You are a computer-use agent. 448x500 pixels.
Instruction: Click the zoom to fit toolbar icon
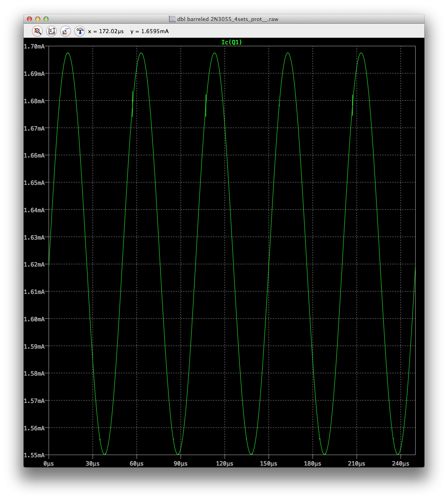(51, 31)
